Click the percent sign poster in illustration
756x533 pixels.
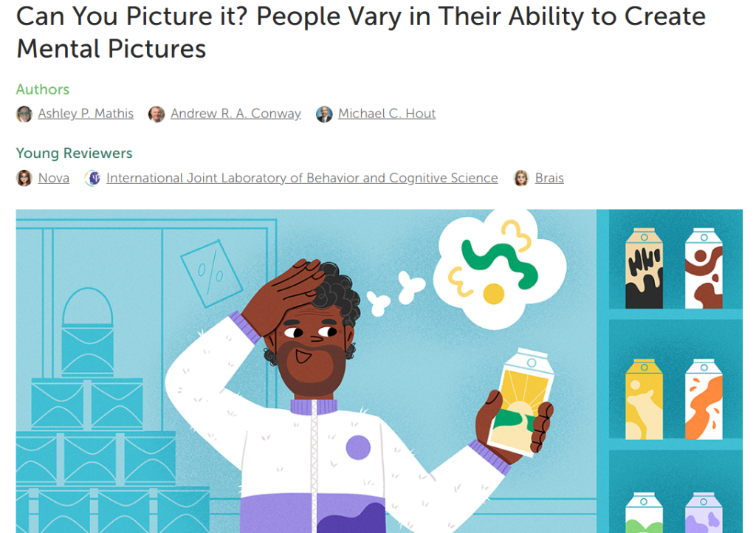(211, 273)
